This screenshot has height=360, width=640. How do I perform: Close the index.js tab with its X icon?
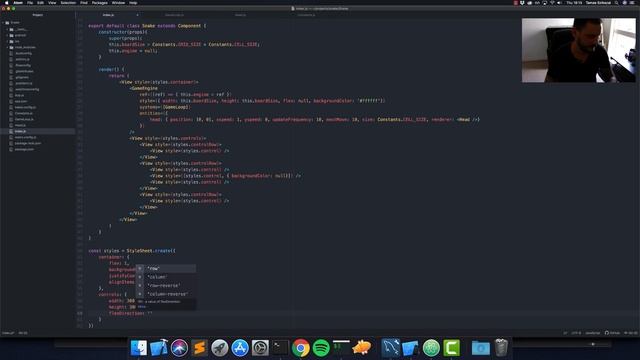click(138, 15)
